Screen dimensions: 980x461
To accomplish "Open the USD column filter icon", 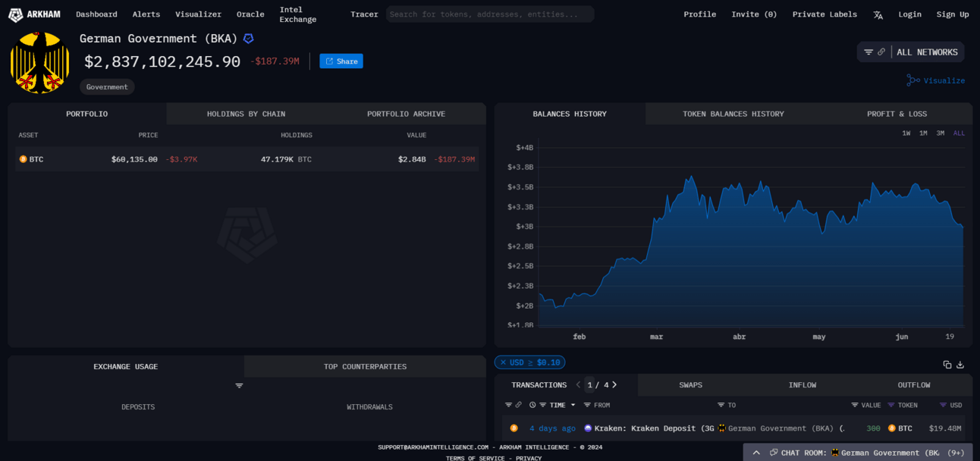I will (x=943, y=405).
